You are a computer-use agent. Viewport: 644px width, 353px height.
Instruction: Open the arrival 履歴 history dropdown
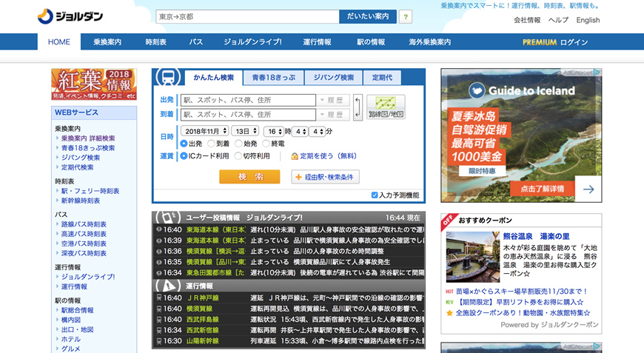coord(333,115)
